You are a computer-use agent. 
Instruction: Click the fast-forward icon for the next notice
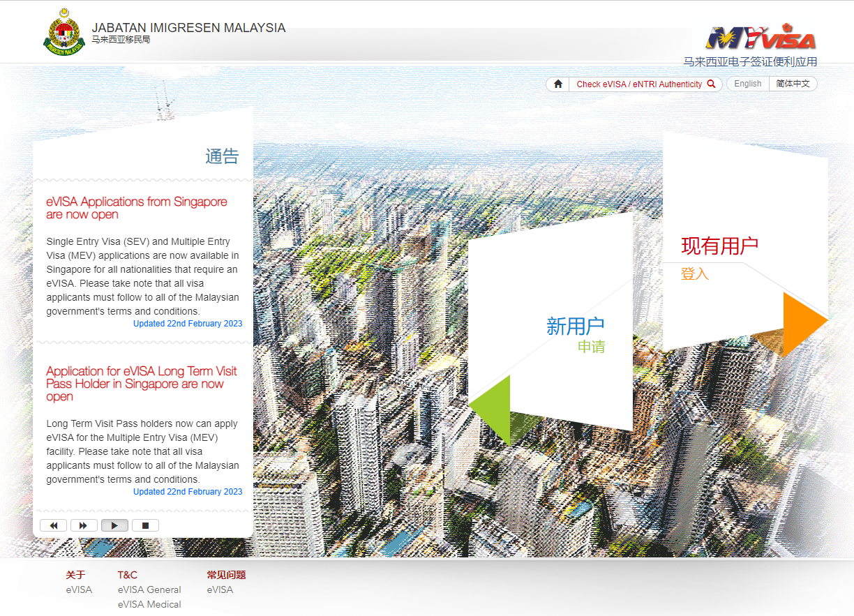point(84,525)
